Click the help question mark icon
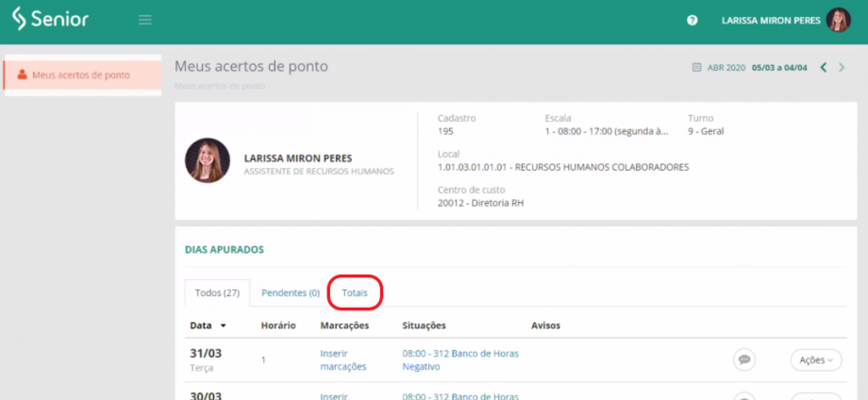 coord(693,20)
